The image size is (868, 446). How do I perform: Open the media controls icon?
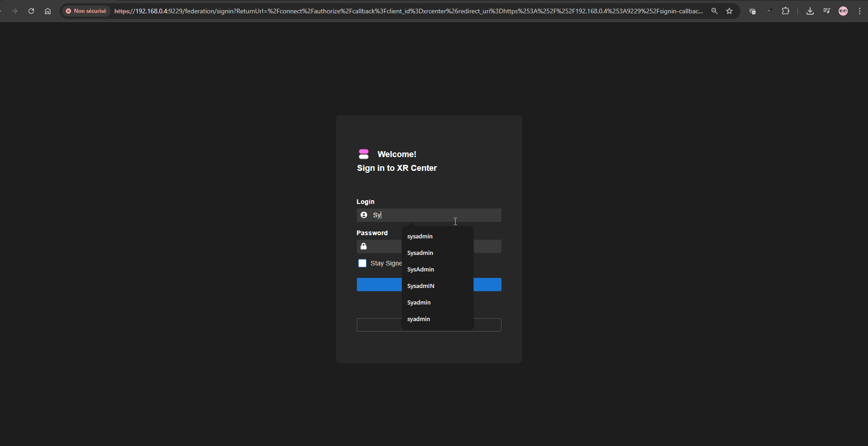(x=827, y=11)
